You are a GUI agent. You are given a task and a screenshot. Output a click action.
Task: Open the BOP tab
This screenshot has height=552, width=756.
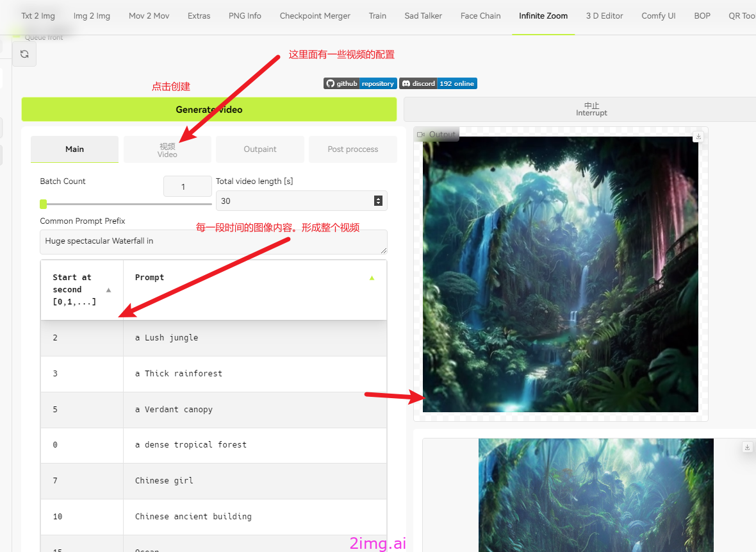702,16
